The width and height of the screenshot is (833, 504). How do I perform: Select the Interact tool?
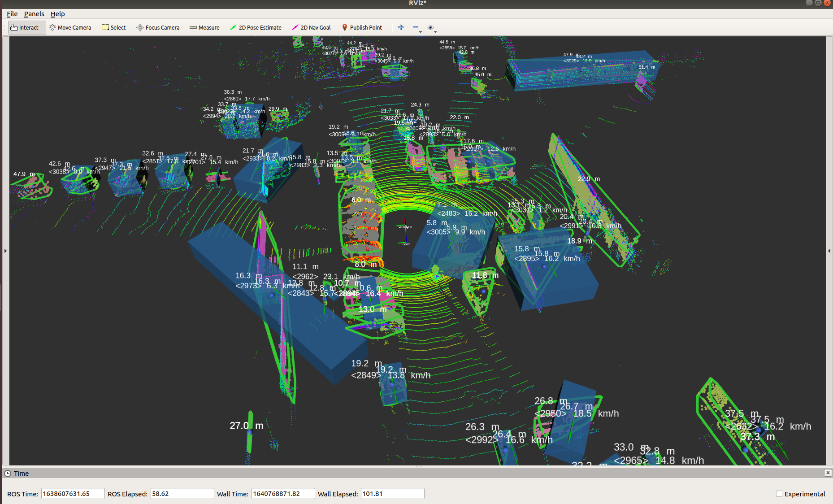(x=27, y=27)
